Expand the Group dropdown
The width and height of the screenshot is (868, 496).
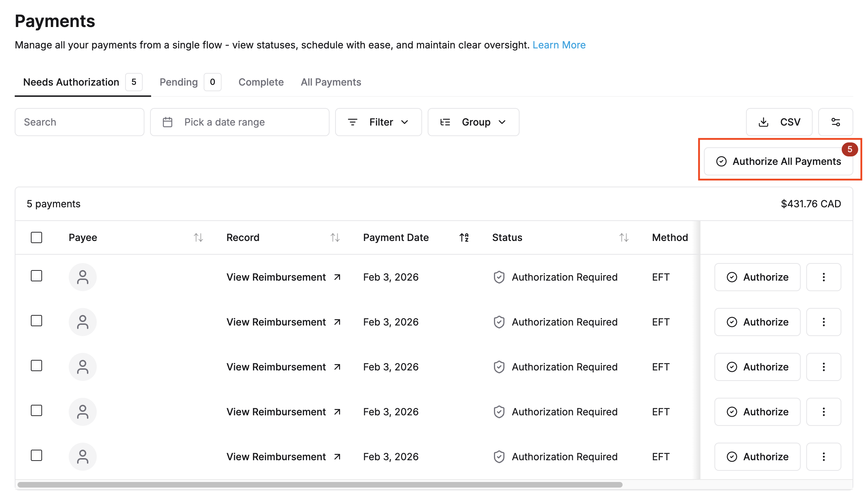click(x=473, y=122)
